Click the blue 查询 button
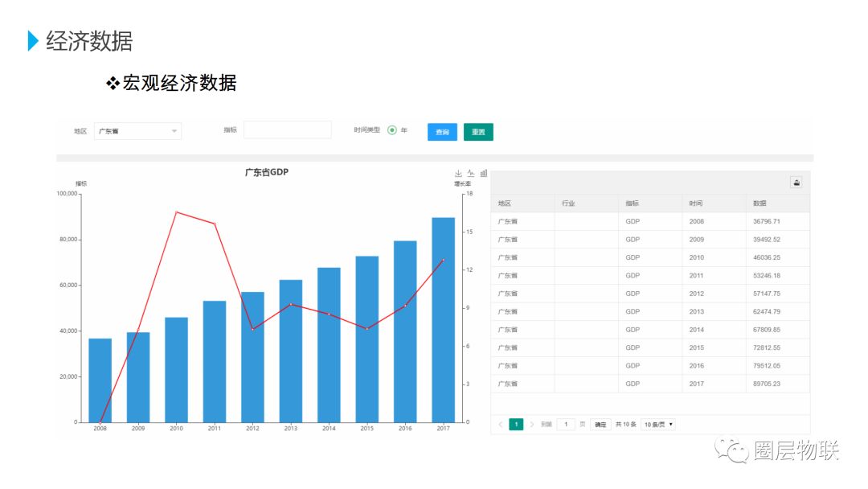 pos(442,132)
